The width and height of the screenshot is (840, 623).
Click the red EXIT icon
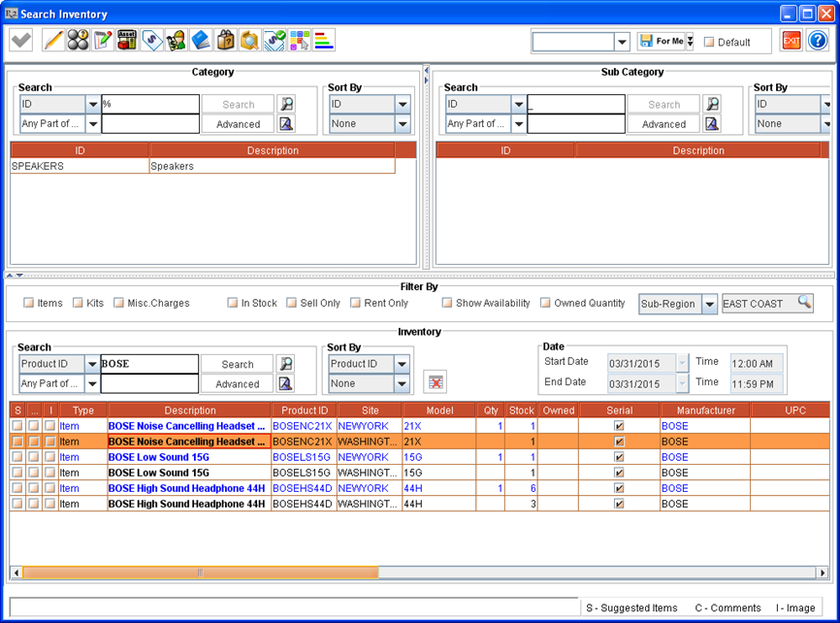pyautogui.click(x=792, y=41)
